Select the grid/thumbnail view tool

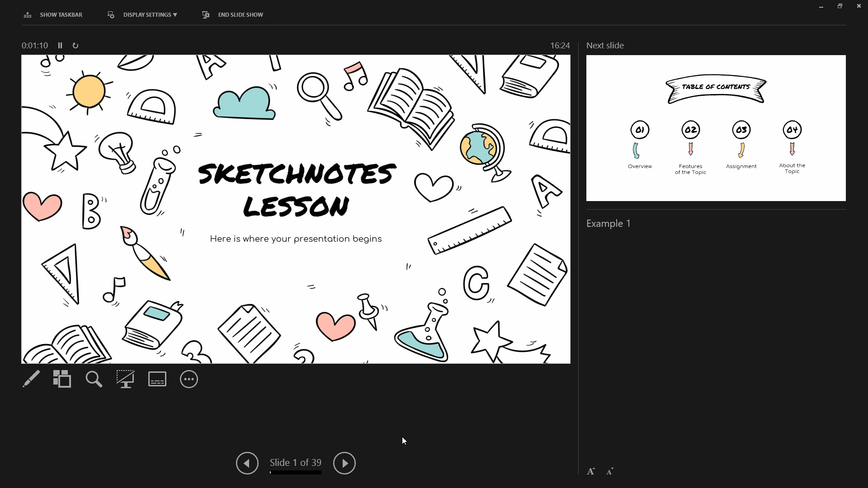click(62, 379)
